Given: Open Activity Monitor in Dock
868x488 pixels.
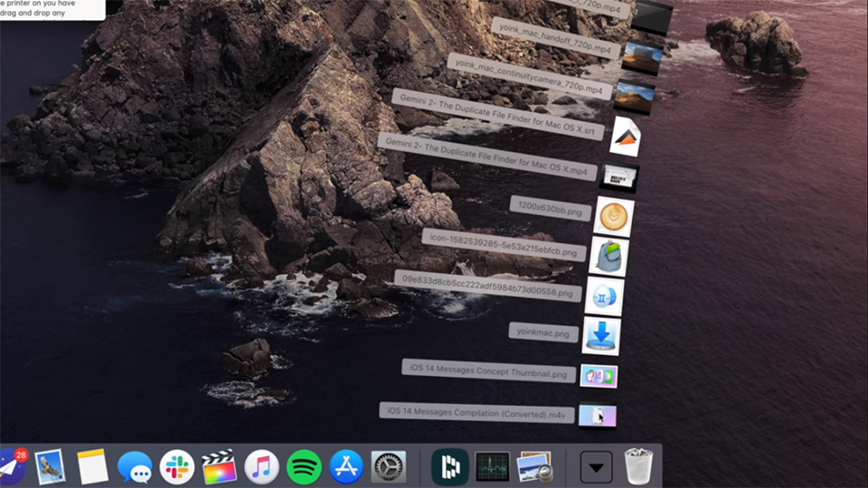Looking at the screenshot, I should point(492,467).
